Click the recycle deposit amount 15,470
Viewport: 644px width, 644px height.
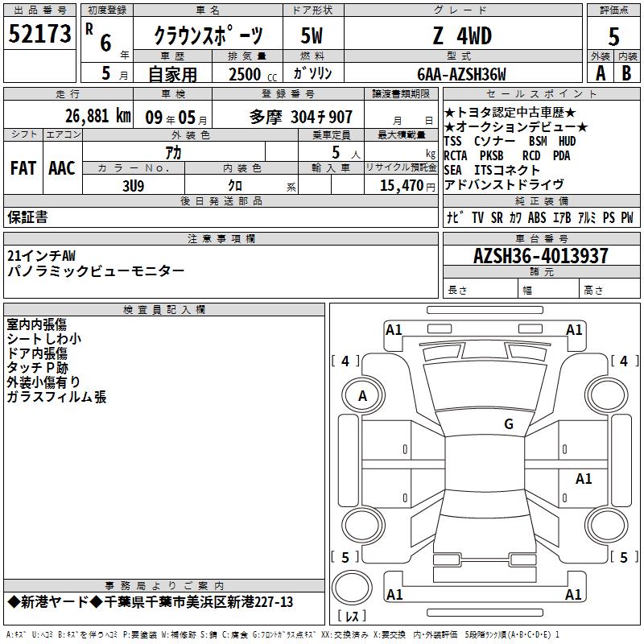pyautogui.click(x=400, y=185)
